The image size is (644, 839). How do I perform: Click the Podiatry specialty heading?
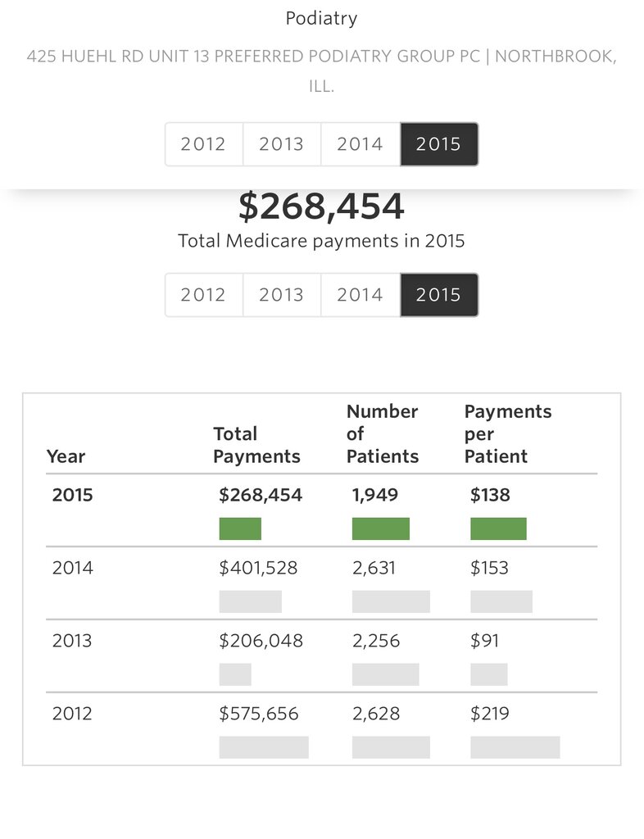321,18
